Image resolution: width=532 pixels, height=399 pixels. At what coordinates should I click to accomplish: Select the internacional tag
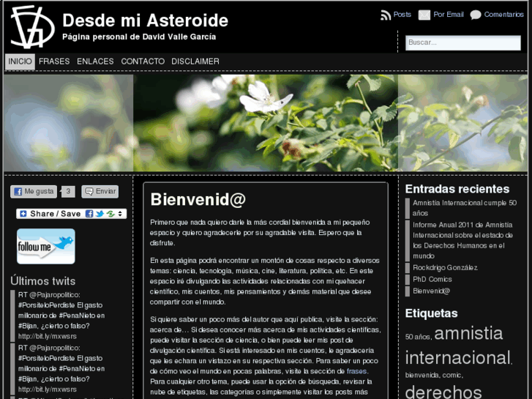tap(457, 357)
